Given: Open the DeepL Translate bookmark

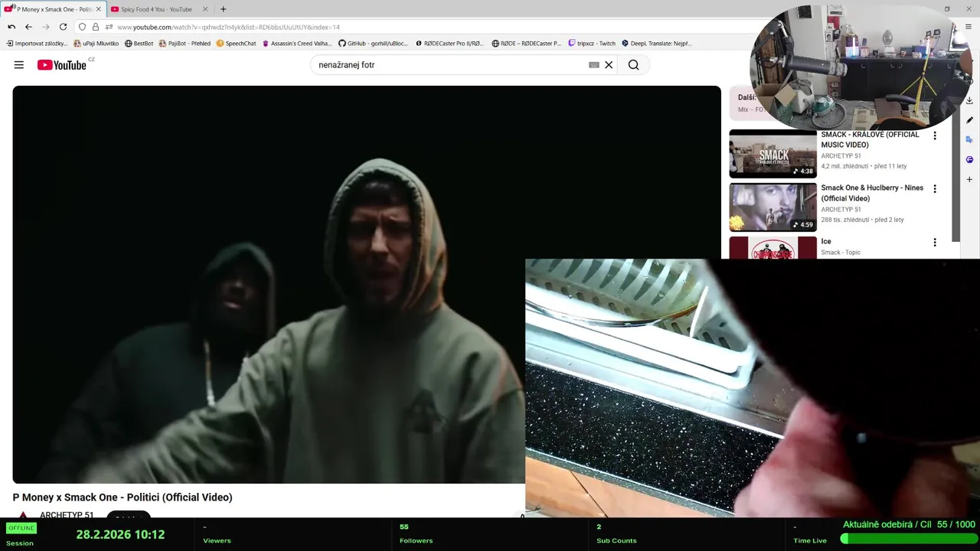Looking at the screenshot, I should tap(657, 44).
